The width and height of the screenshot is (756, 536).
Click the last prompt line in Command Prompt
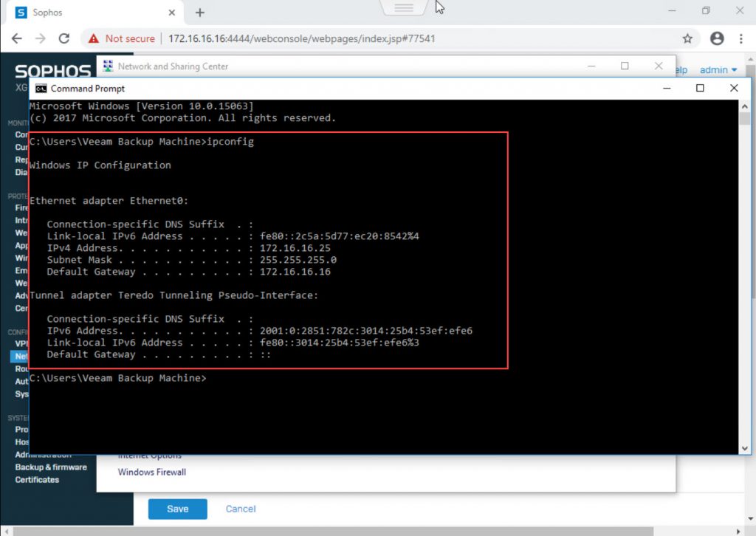118,378
